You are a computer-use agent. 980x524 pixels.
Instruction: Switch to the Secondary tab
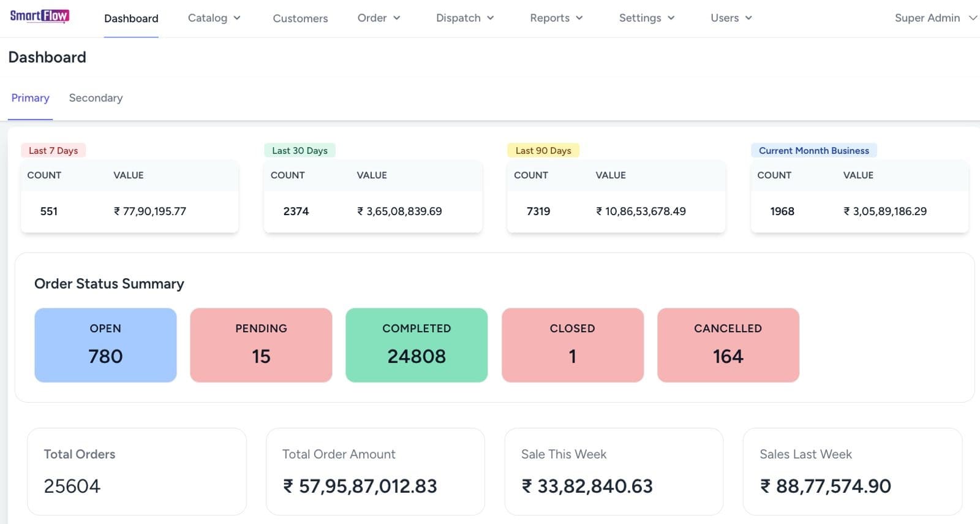click(96, 98)
